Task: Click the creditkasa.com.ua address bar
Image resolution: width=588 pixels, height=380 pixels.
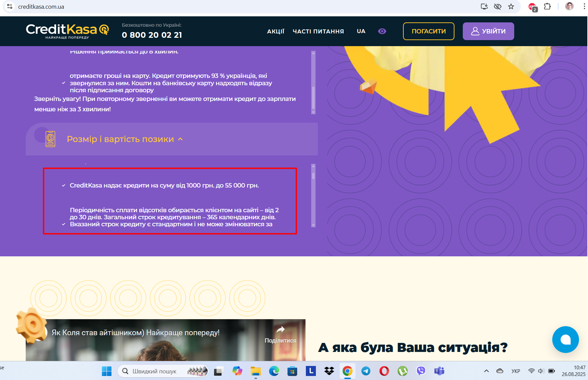Action: [x=247, y=7]
